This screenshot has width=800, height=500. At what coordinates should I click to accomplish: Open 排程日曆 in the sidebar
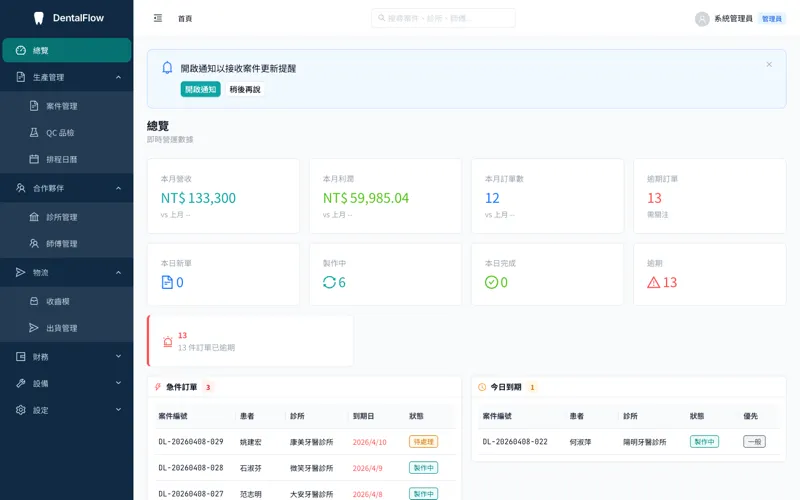point(66,159)
